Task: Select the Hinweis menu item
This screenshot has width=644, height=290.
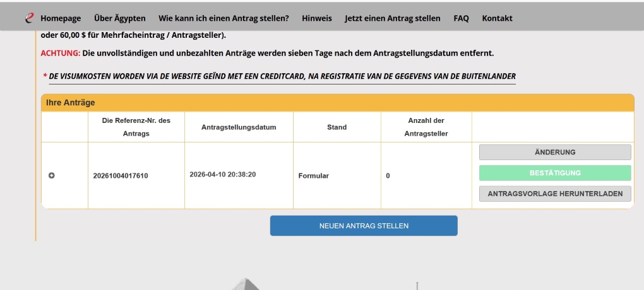Action: (x=316, y=18)
